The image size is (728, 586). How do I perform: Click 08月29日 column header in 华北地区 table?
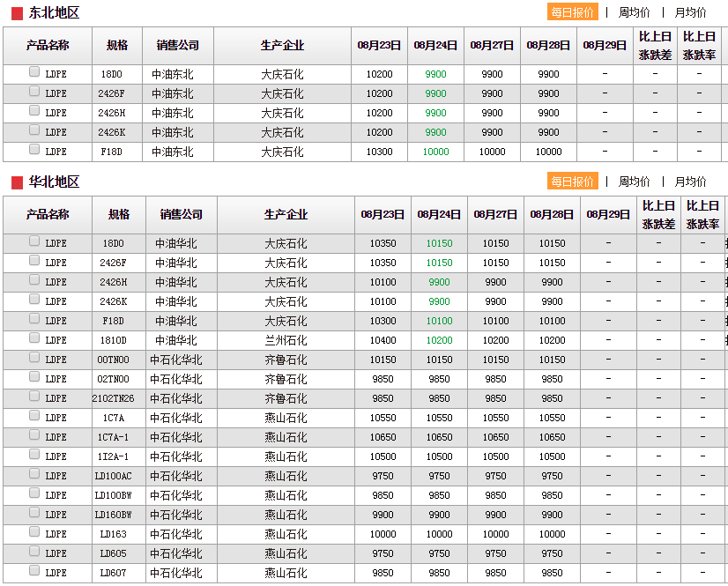(608, 214)
